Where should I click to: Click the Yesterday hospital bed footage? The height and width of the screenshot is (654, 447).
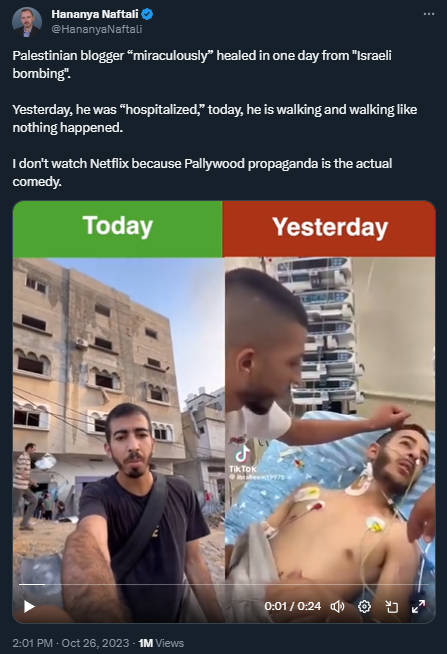[x=330, y=440]
